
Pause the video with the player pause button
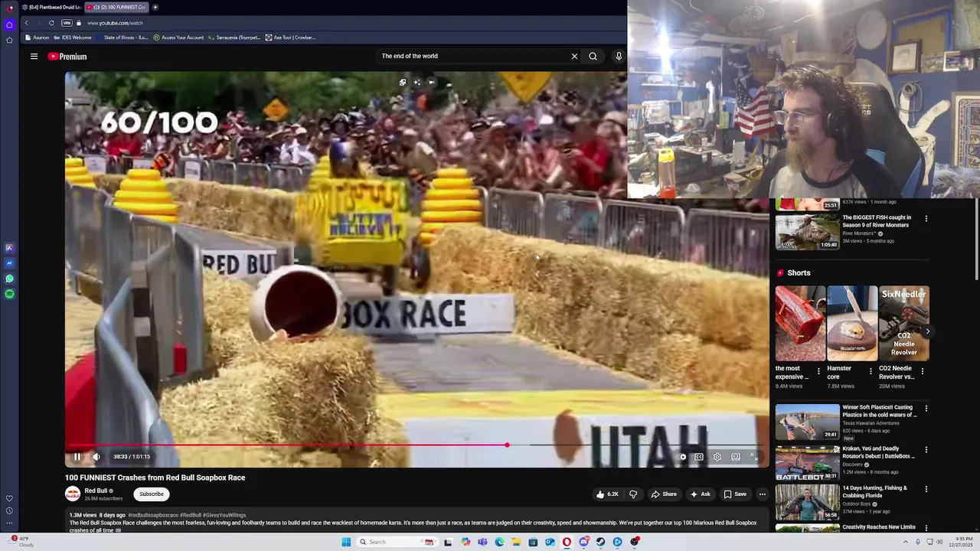[x=77, y=457]
